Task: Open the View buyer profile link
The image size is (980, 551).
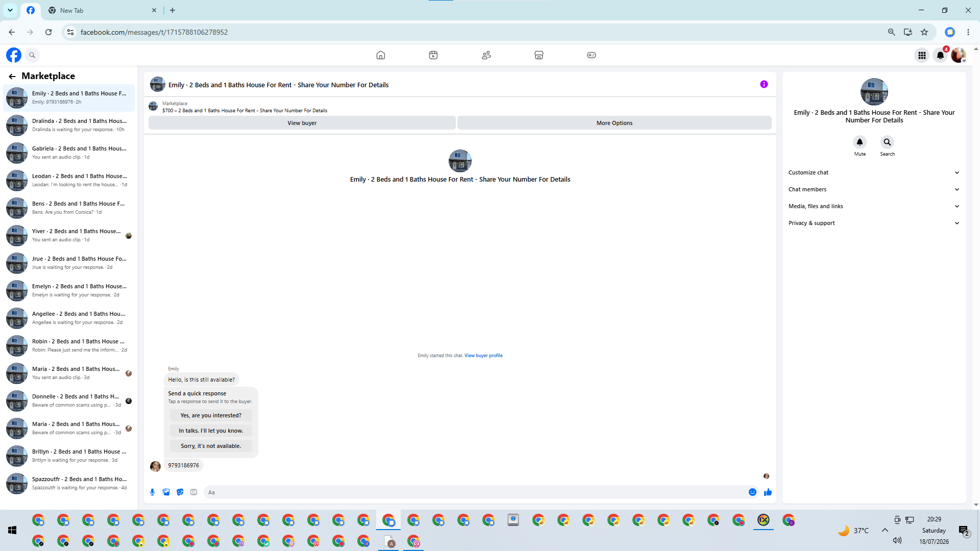Action: point(483,356)
